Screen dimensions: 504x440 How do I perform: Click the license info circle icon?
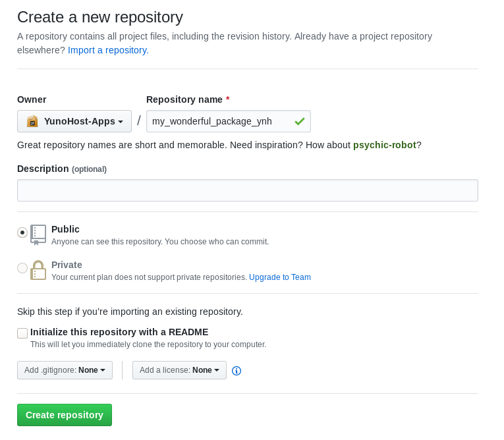coord(237,371)
